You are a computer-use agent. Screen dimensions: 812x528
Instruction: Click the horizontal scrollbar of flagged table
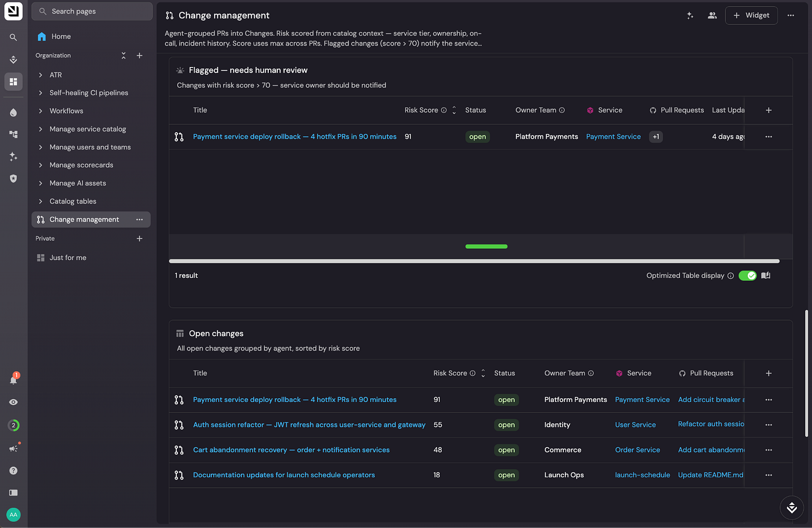pyautogui.click(x=474, y=261)
